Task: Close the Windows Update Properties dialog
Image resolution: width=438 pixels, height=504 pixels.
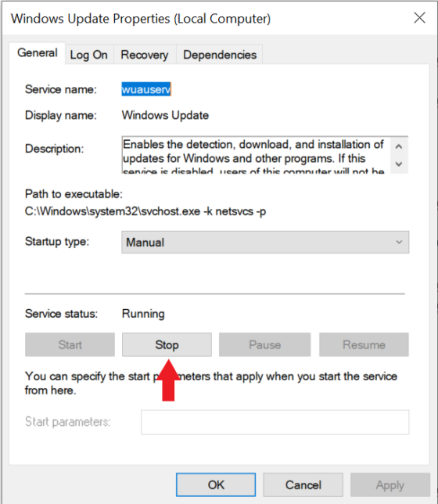Action: point(419,18)
